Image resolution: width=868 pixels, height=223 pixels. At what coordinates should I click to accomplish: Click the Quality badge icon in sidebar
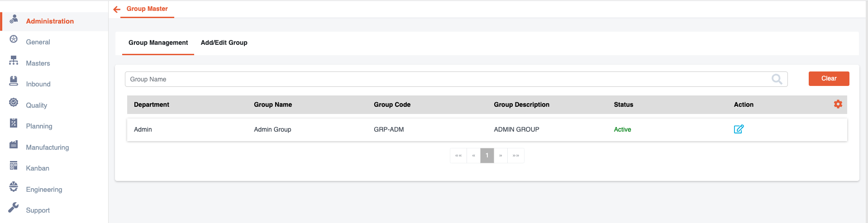(x=14, y=103)
